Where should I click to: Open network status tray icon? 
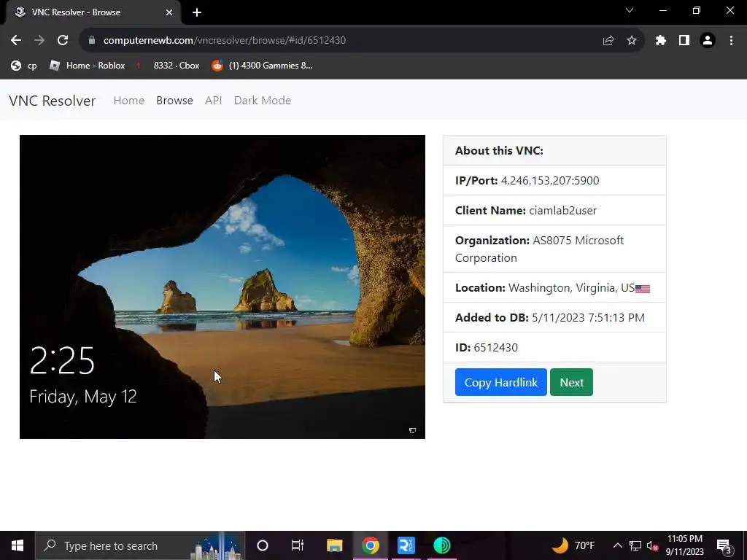click(635, 545)
